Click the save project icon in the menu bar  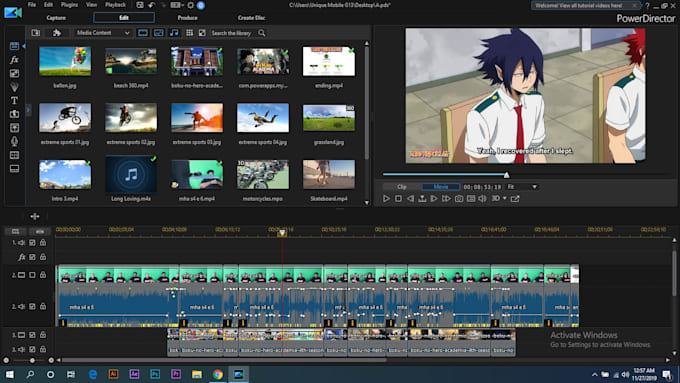(x=140, y=5)
